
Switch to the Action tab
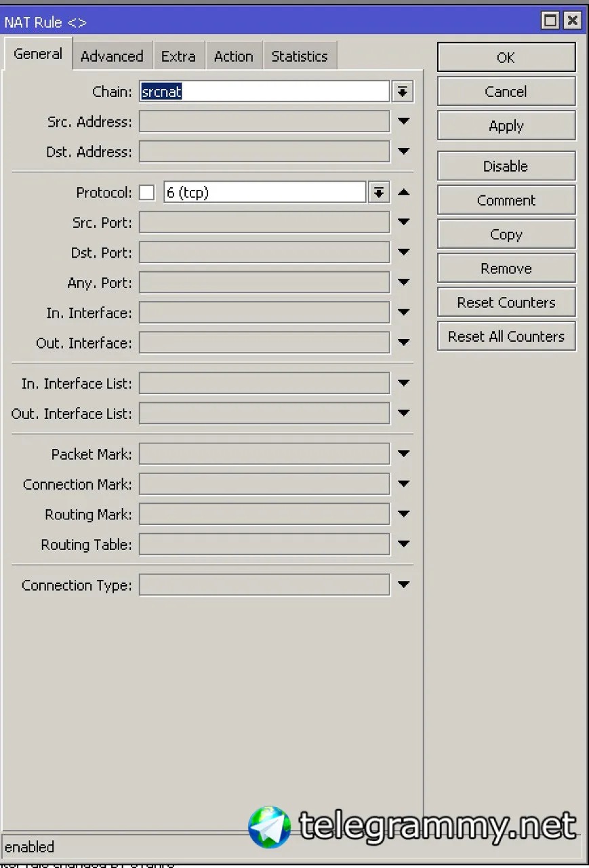pyautogui.click(x=233, y=56)
